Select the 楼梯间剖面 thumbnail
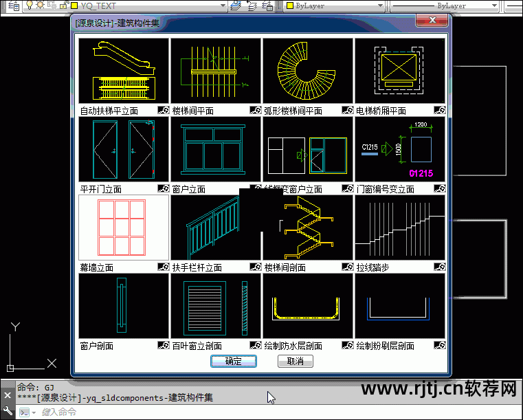Image resolution: width=523 pixels, height=420 pixels. (308, 228)
